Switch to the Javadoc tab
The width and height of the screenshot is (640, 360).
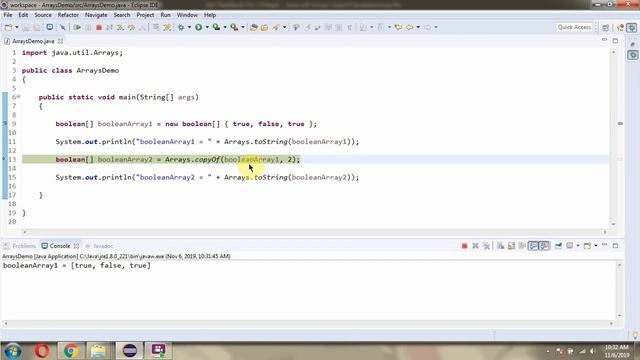pyautogui.click(x=100, y=246)
